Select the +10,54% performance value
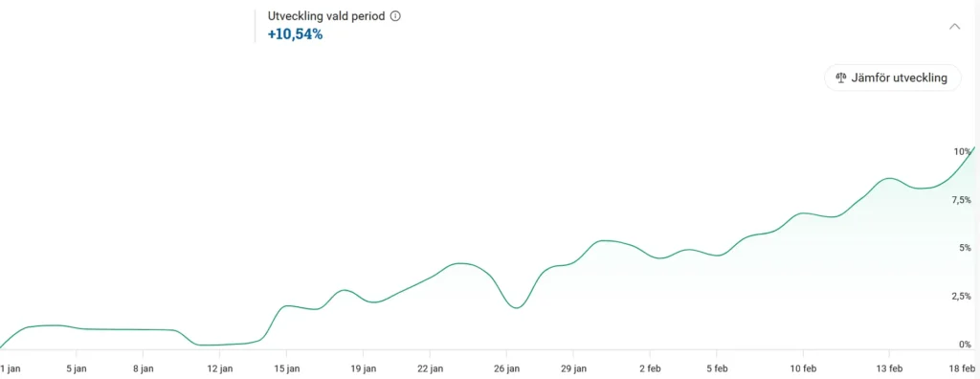980x379 pixels. point(295,34)
